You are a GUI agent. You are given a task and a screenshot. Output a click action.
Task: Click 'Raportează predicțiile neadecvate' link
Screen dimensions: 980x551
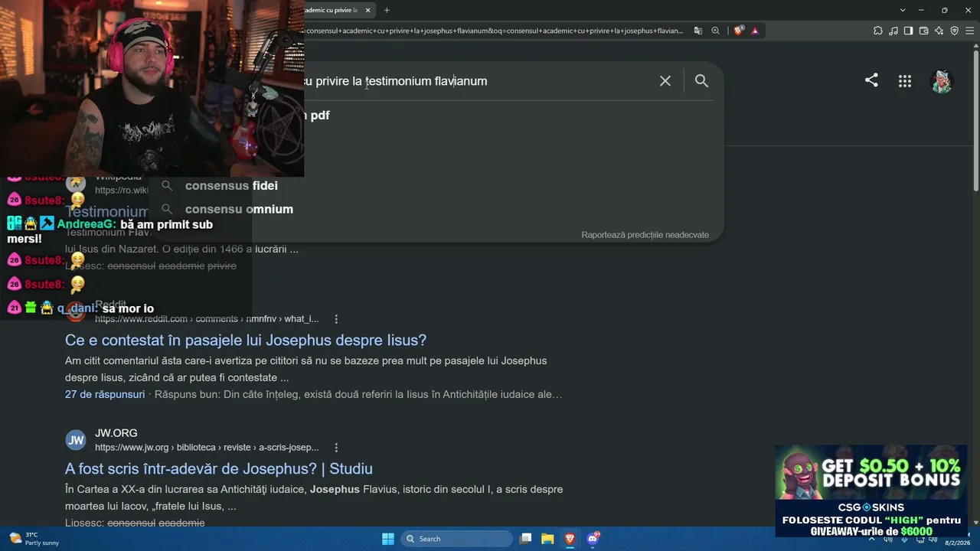point(645,235)
